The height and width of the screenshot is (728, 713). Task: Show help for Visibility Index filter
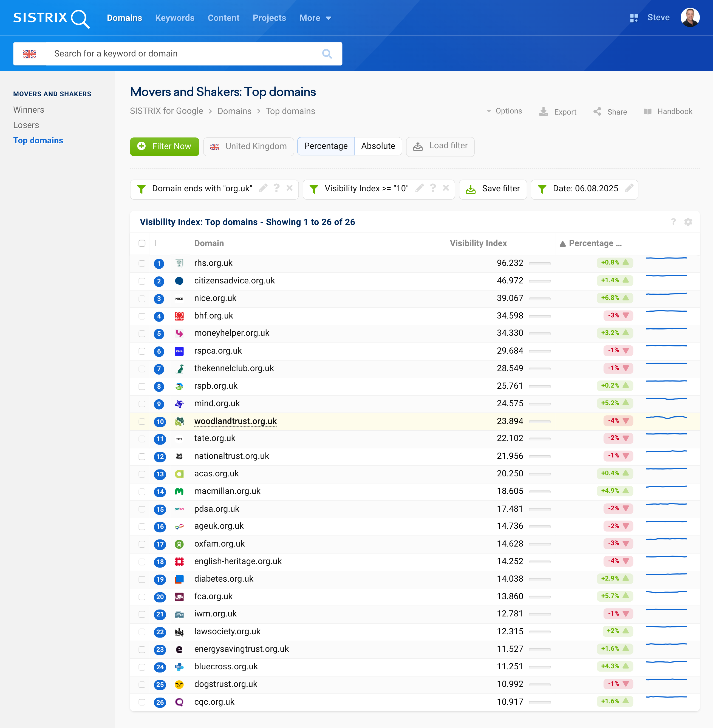pos(432,188)
